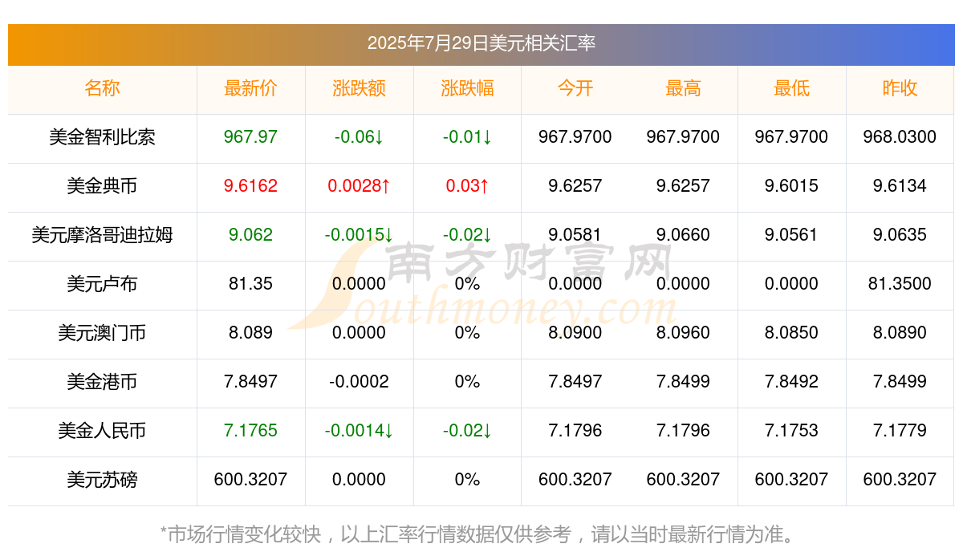This screenshot has width=963, height=560.
Task: Select the 最低 column header
Action: [791, 88]
